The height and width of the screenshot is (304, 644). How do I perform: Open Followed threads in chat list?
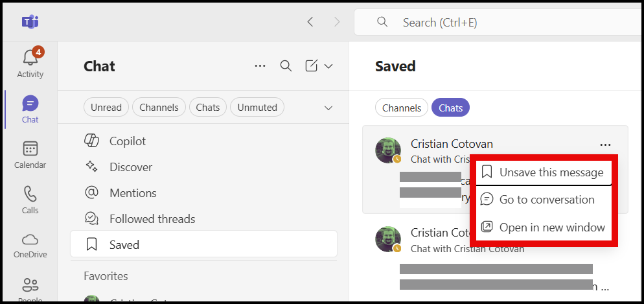coord(152,219)
